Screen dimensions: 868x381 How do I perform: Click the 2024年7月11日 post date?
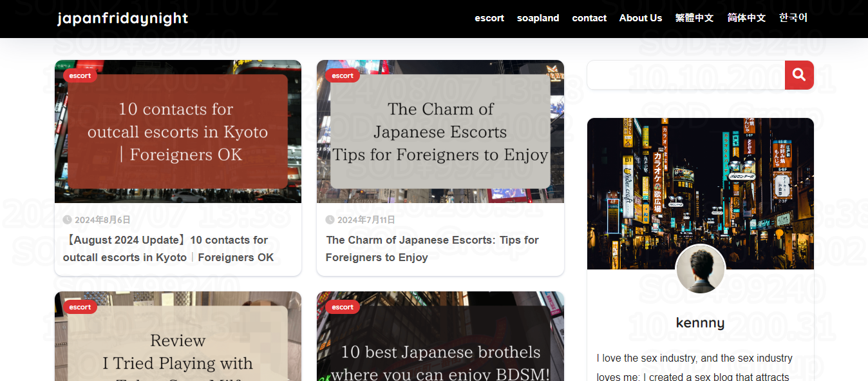pyautogui.click(x=366, y=220)
